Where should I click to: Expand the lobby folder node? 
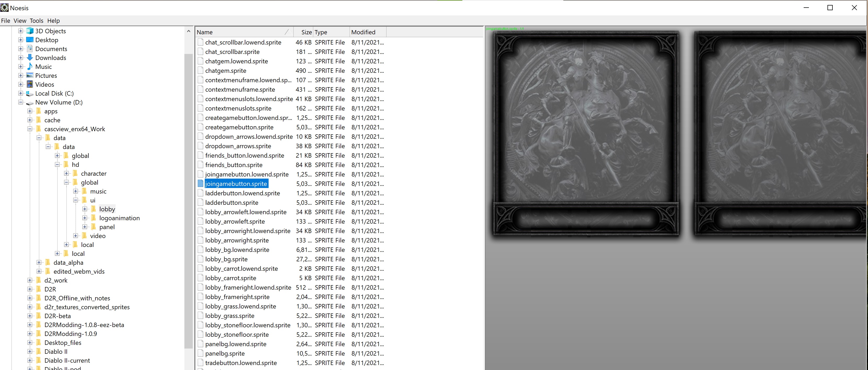pyautogui.click(x=84, y=209)
